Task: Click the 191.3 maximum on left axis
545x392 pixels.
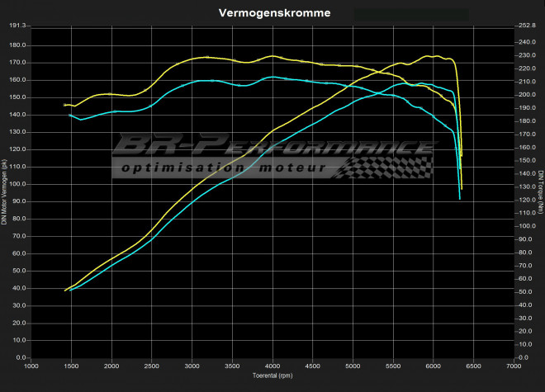Action: coord(18,26)
